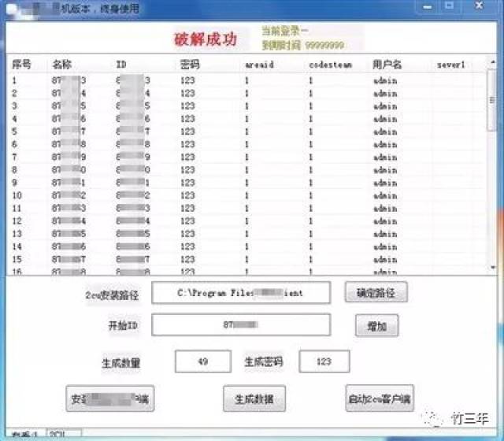
Task: Click the 确定路径 button
Action: [376, 292]
